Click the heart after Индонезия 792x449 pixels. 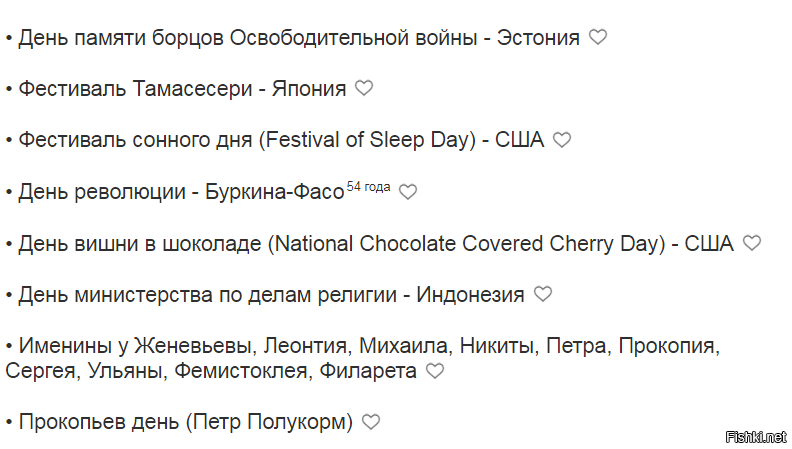(x=543, y=294)
